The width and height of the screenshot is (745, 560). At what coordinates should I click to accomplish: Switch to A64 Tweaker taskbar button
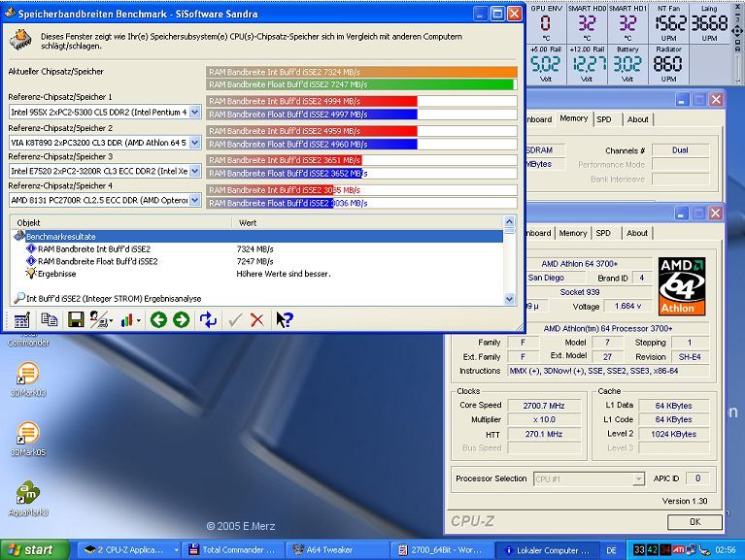(x=335, y=550)
